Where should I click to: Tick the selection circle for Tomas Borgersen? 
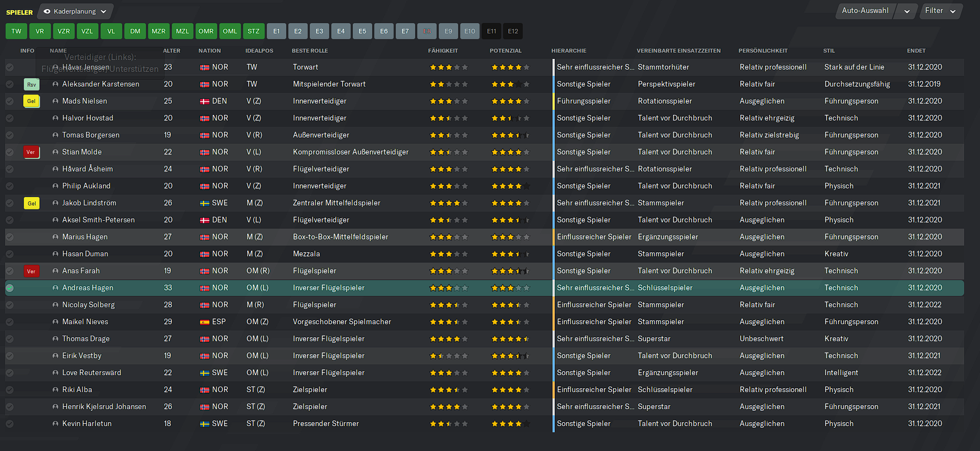10,135
